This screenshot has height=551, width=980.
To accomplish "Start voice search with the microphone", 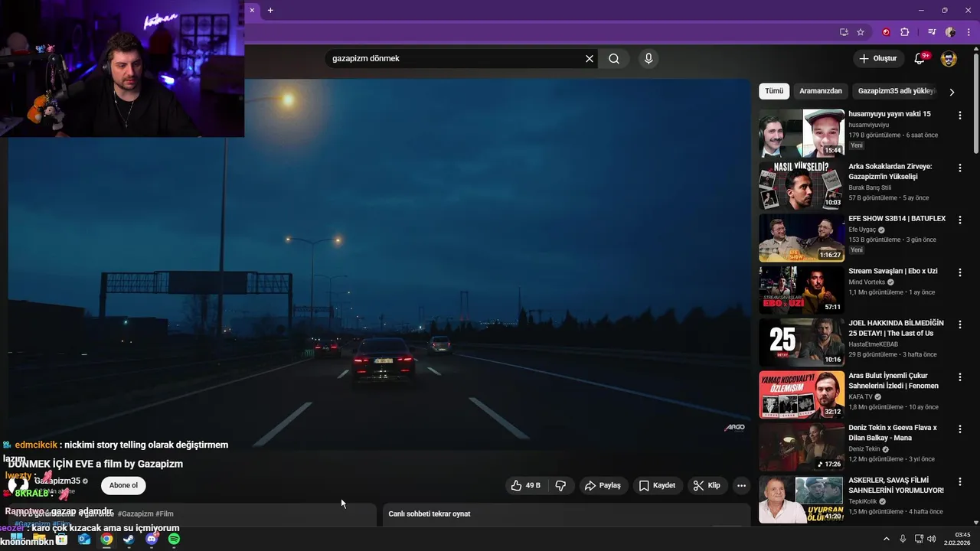I will [x=648, y=59].
